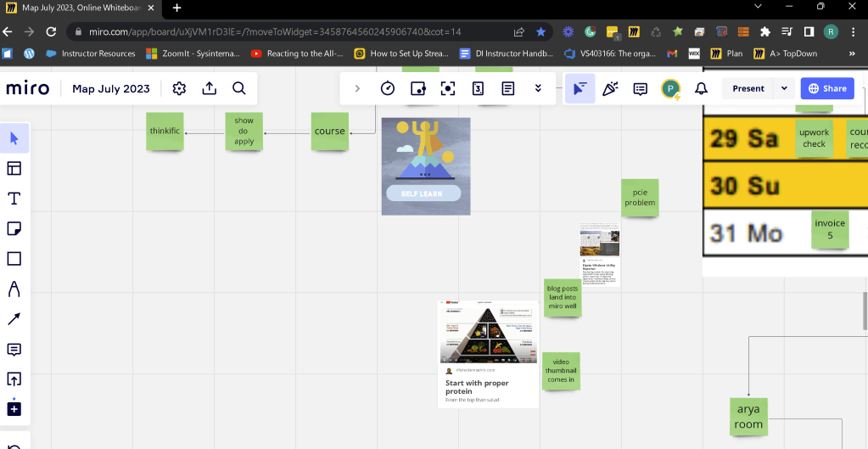Viewport: 868px width, 449px height.
Task: Open Chrome profile avatar R
Action: (831, 31)
